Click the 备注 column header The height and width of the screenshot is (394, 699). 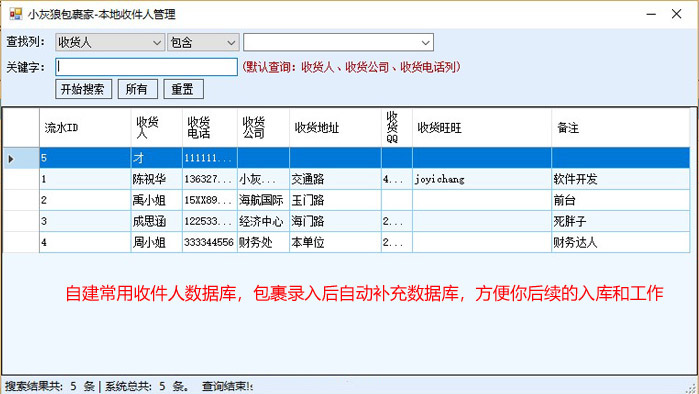pos(621,127)
